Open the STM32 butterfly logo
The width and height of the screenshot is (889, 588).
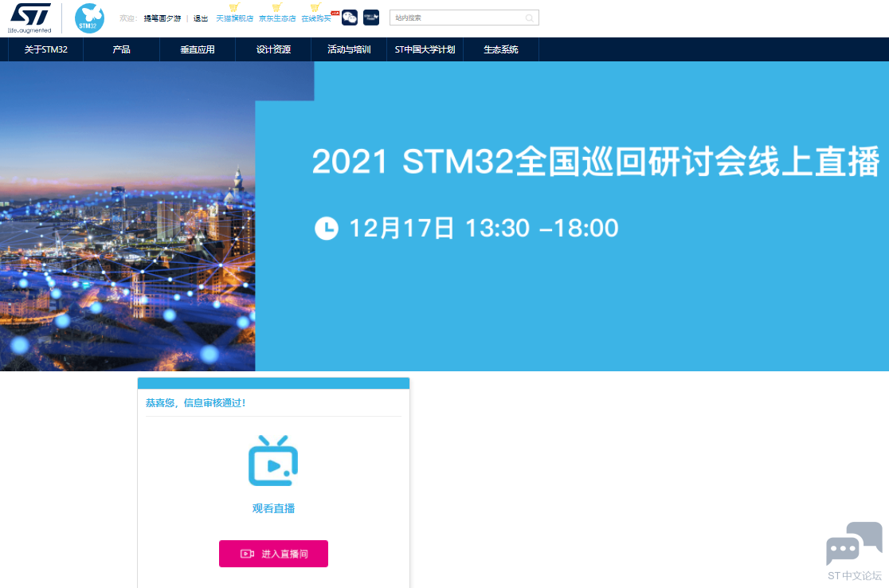(89, 18)
